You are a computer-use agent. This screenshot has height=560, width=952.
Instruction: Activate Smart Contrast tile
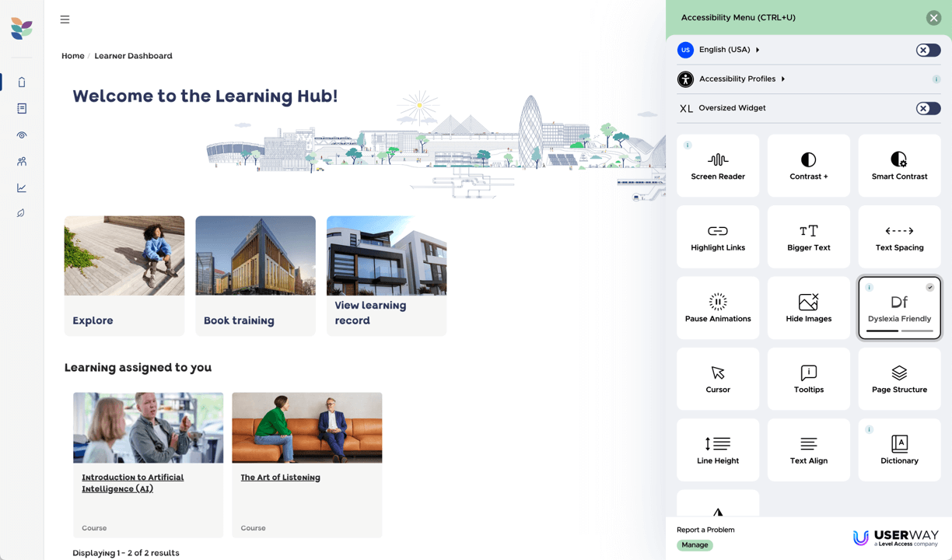coord(899,166)
